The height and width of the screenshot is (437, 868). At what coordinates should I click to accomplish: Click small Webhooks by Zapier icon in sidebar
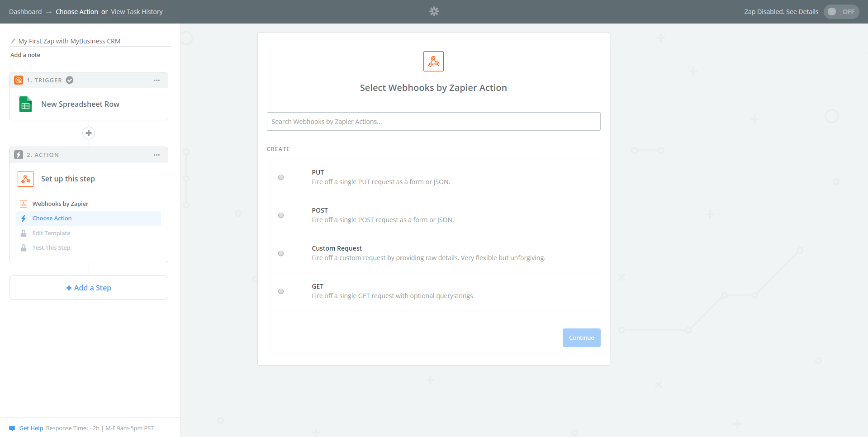coord(24,204)
